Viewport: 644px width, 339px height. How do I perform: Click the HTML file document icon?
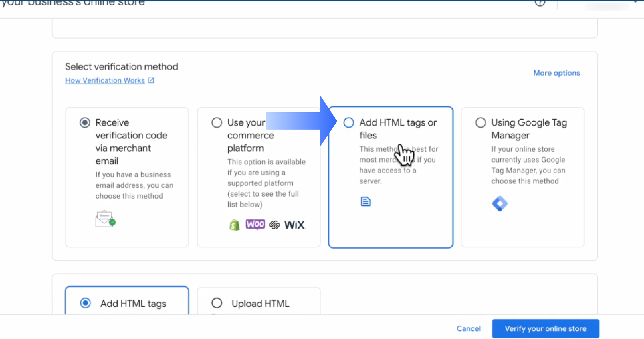[x=366, y=201]
